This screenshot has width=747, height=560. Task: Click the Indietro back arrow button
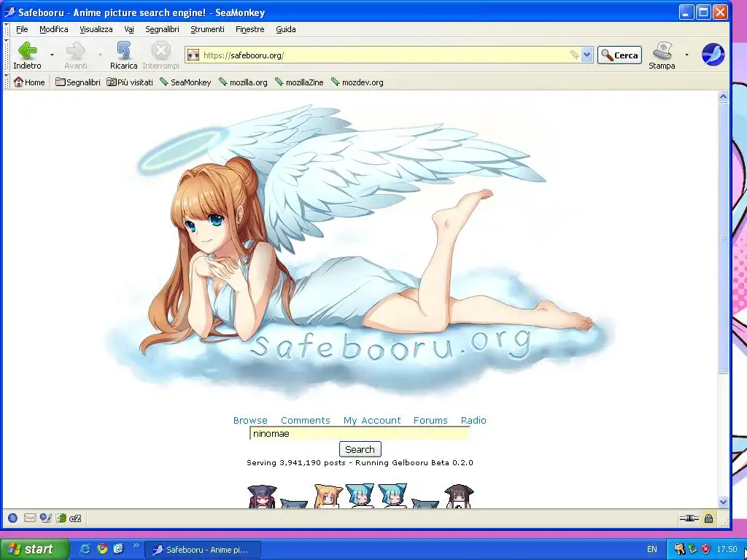28,55
